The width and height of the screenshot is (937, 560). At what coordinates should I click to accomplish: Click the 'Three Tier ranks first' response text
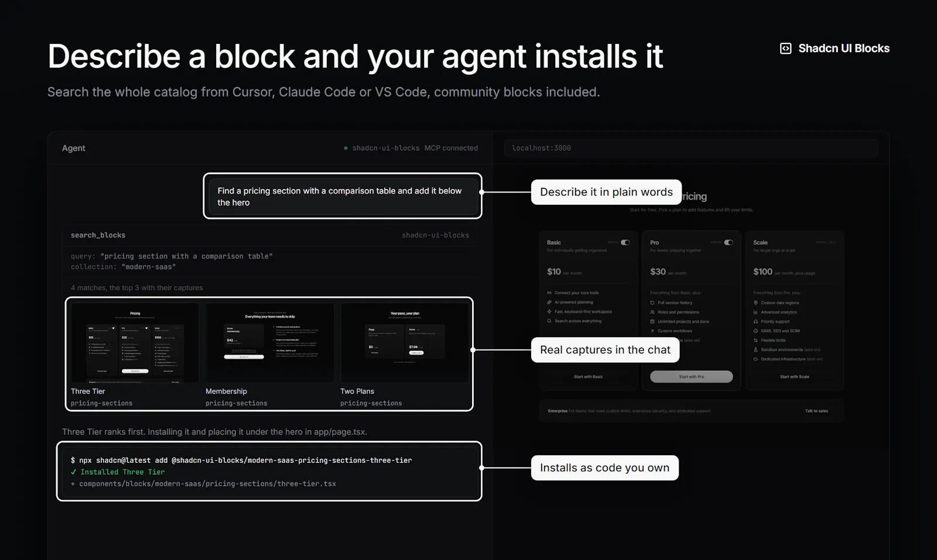coord(214,432)
